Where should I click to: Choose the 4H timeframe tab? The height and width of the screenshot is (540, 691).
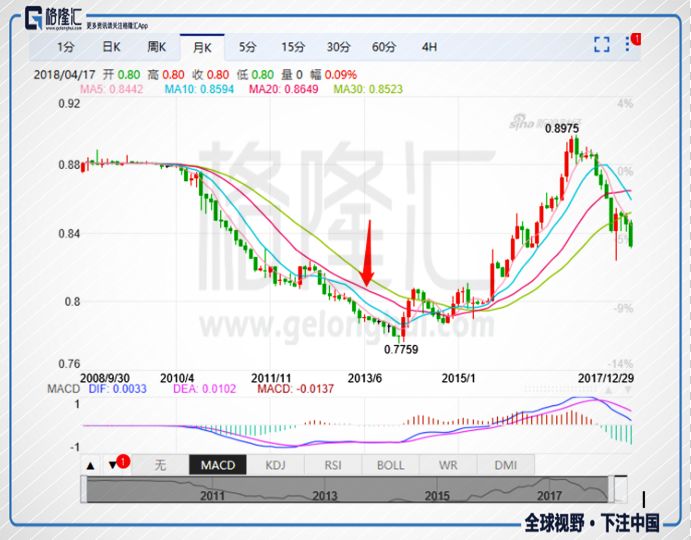coord(429,47)
